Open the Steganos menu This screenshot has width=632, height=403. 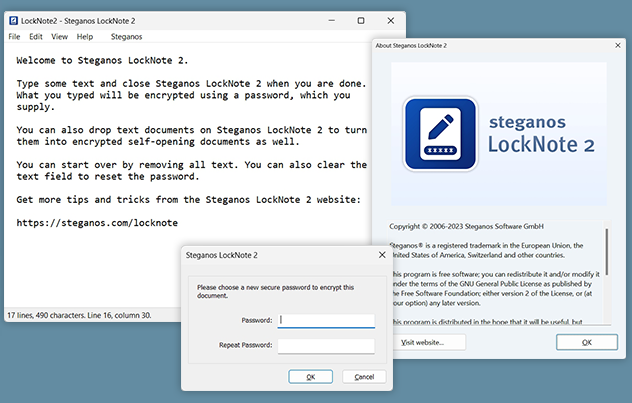coord(127,37)
